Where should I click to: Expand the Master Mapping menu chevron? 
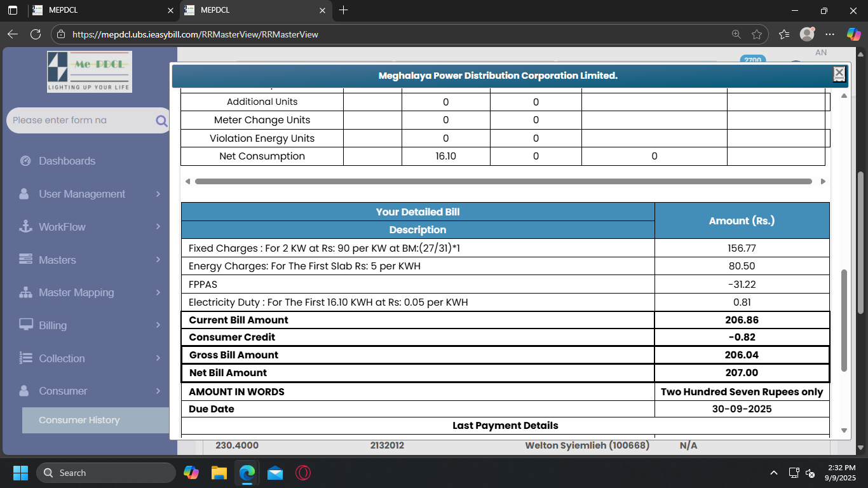[158, 292]
